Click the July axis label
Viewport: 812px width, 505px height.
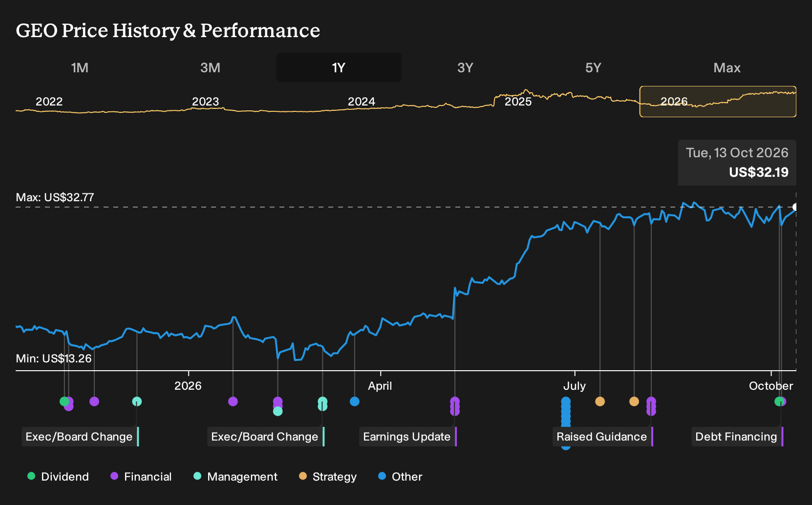(574, 386)
